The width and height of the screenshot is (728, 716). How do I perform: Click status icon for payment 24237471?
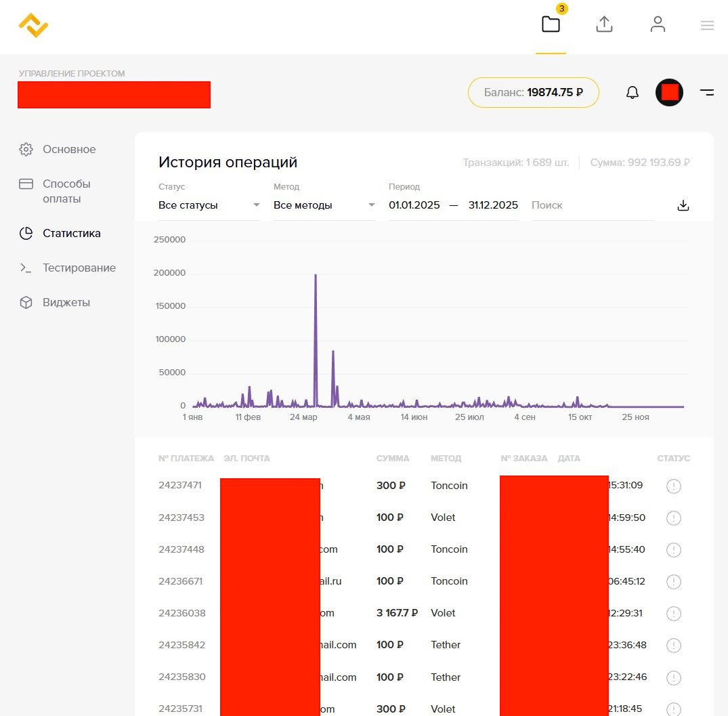click(x=673, y=486)
